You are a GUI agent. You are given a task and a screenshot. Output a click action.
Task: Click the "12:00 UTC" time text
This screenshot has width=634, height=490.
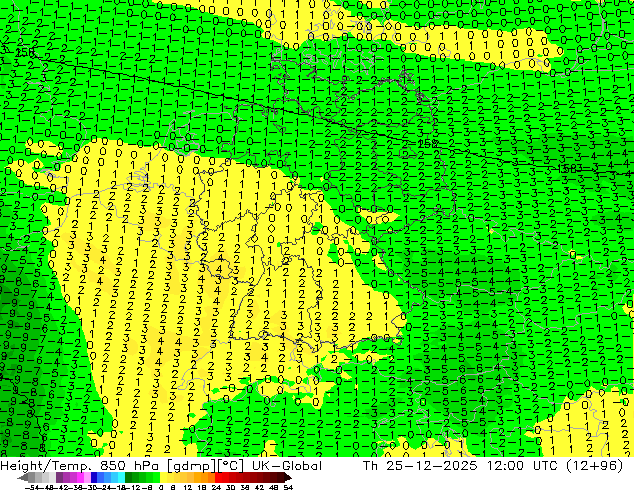click(x=524, y=466)
